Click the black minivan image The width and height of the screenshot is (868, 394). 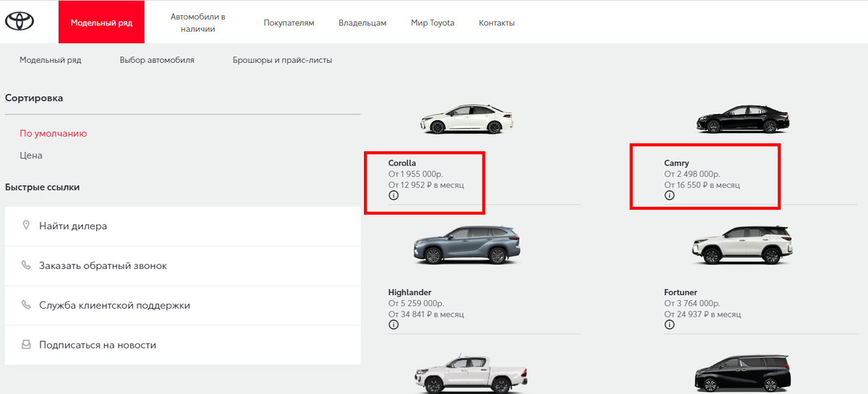(743, 374)
